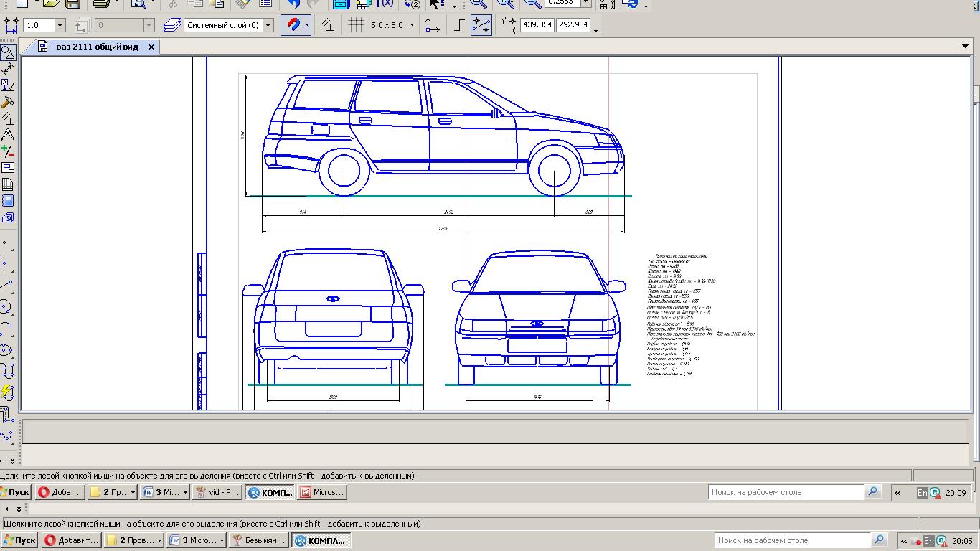The width and height of the screenshot is (980, 551).
Task: Expand the 5.0 x 5.0 grid step dropdown
Action: pyautogui.click(x=413, y=25)
